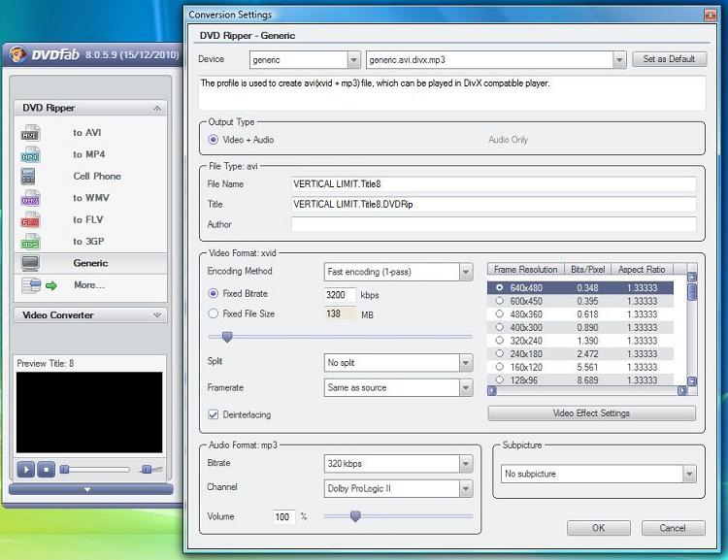This screenshot has height=560, width=728.
Task: Click the Title input field
Action: [x=493, y=205]
